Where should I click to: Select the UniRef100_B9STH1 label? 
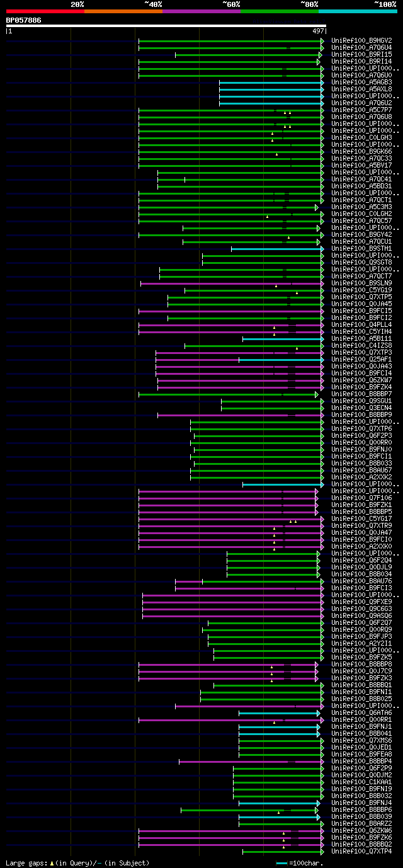(361, 248)
